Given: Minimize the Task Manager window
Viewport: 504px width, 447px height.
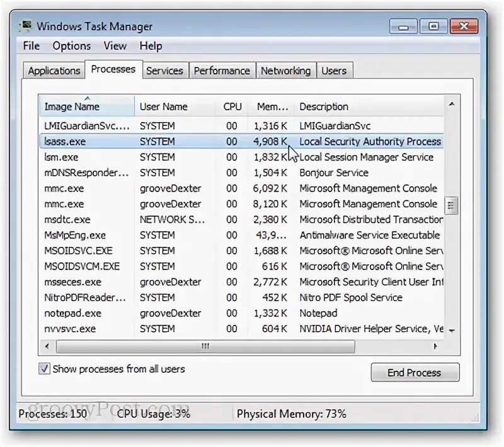Looking at the screenshot, I should 403,26.
